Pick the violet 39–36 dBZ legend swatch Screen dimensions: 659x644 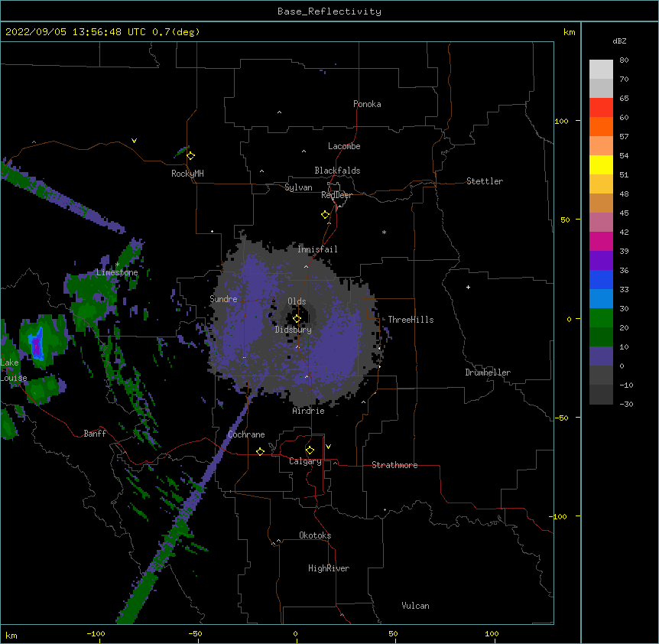pyautogui.click(x=601, y=261)
